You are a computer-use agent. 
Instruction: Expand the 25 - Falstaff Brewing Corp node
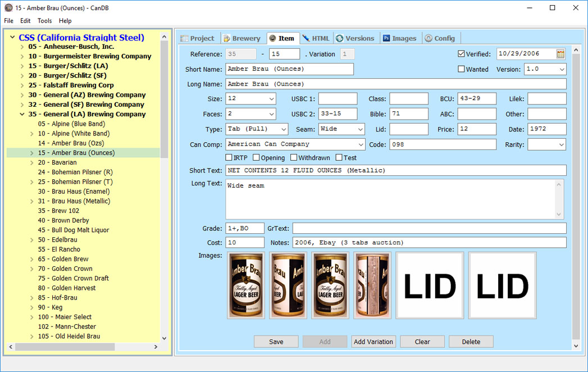point(22,85)
